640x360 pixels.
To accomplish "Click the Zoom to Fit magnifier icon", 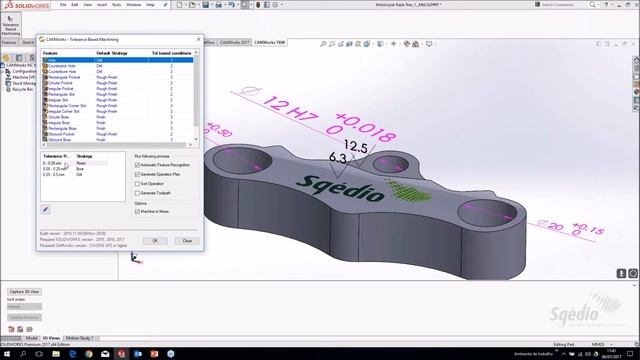I will tap(323, 44).
